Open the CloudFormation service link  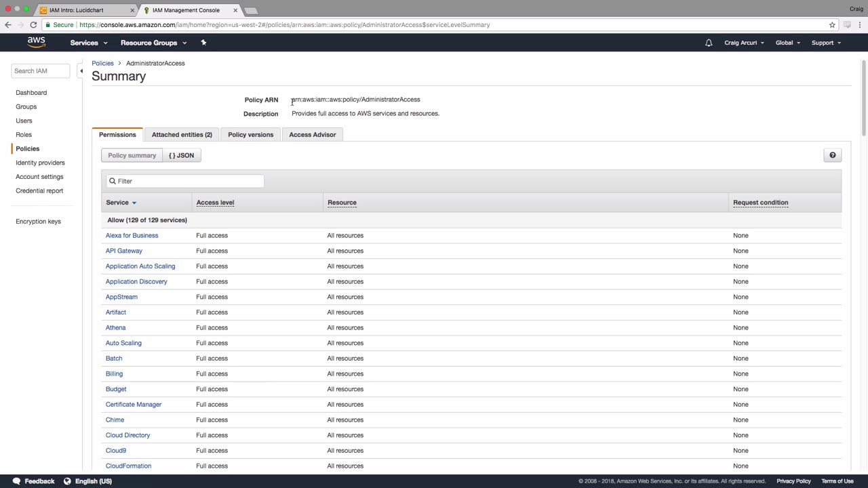tap(128, 466)
